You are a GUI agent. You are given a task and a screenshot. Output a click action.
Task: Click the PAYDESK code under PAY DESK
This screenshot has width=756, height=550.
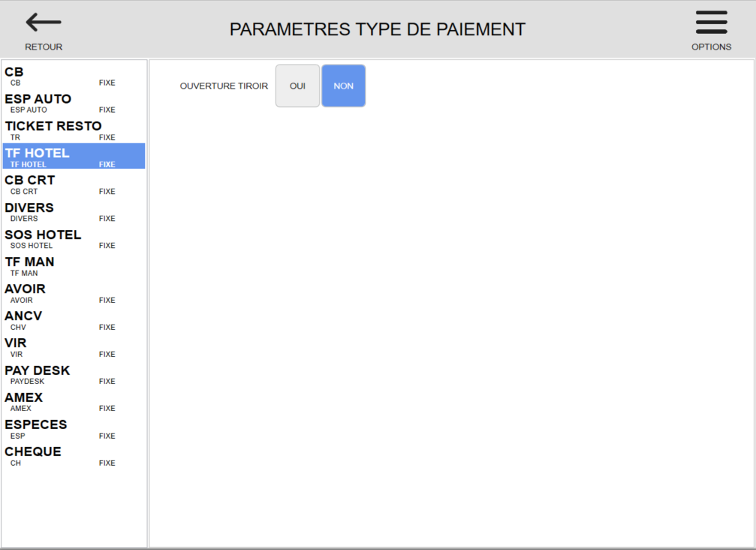(x=28, y=382)
